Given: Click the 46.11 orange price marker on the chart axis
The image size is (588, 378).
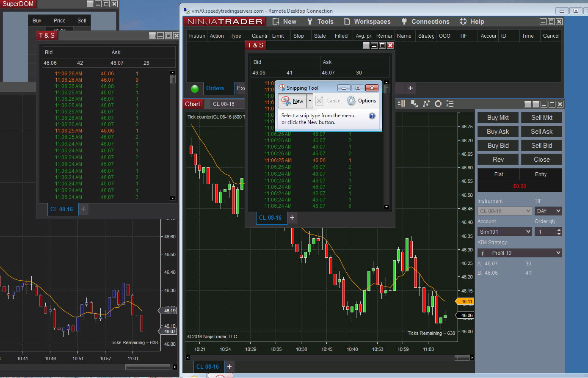Looking at the screenshot, I should click(465, 301).
